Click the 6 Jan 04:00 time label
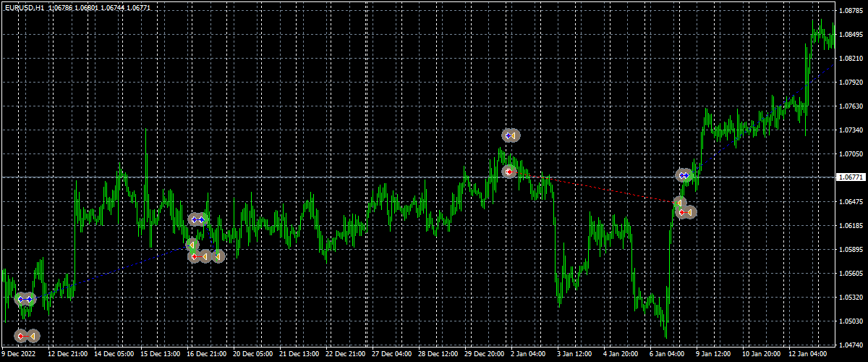The height and width of the screenshot is (362, 868). click(668, 355)
